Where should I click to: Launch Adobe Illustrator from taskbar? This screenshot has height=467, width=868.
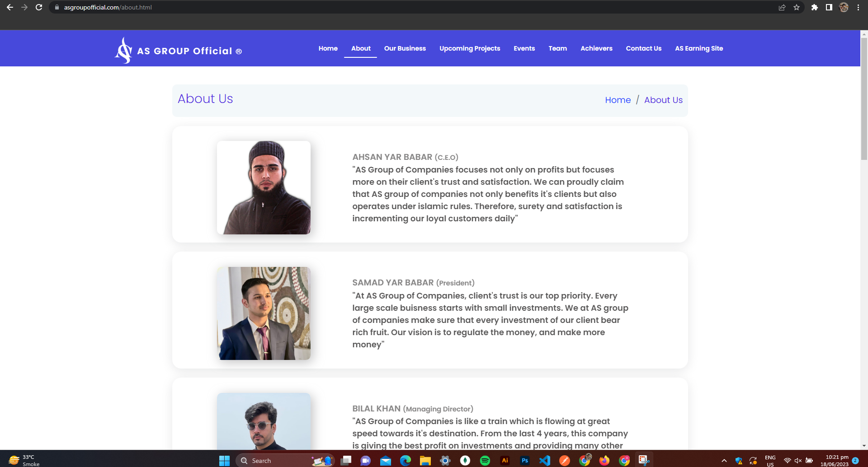coord(505,461)
